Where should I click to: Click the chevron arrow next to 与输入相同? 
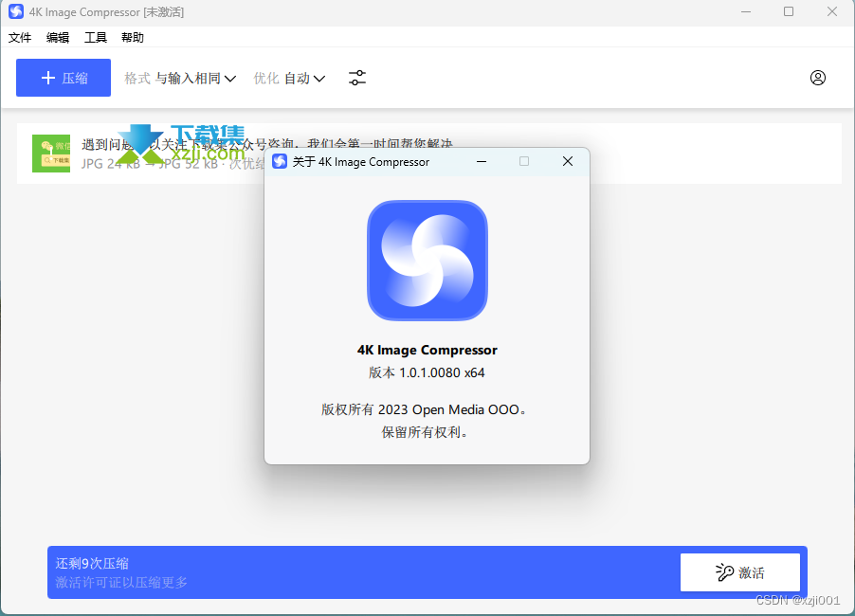(230, 79)
